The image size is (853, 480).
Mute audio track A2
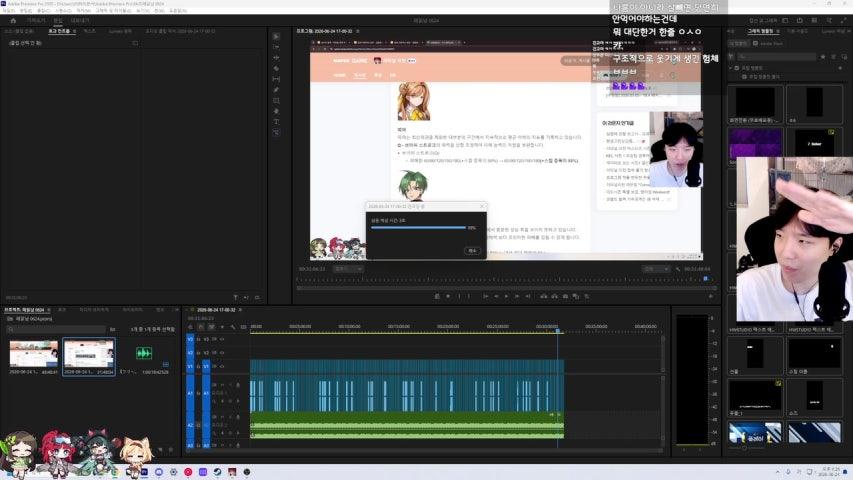(222, 417)
